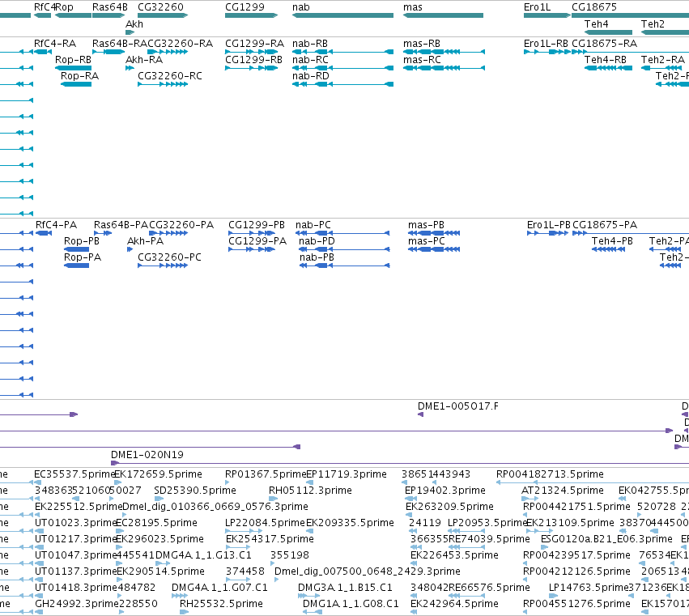Click the CG18675 gene label

(x=594, y=7)
